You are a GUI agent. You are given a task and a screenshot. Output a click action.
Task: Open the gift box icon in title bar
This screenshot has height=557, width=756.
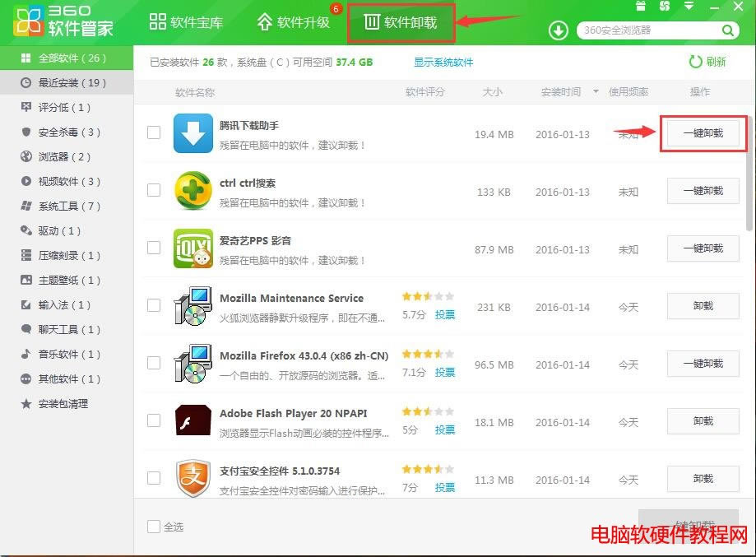pyautogui.click(x=640, y=7)
